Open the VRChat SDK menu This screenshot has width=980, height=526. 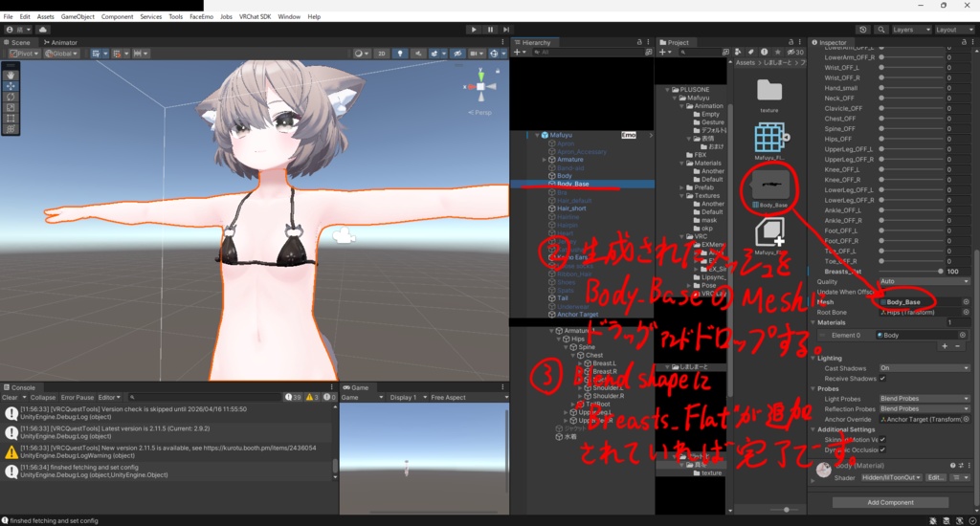click(x=255, y=17)
